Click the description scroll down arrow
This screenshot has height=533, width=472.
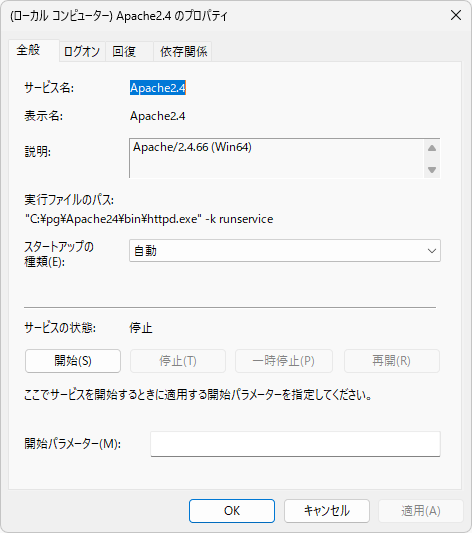pos(432,170)
